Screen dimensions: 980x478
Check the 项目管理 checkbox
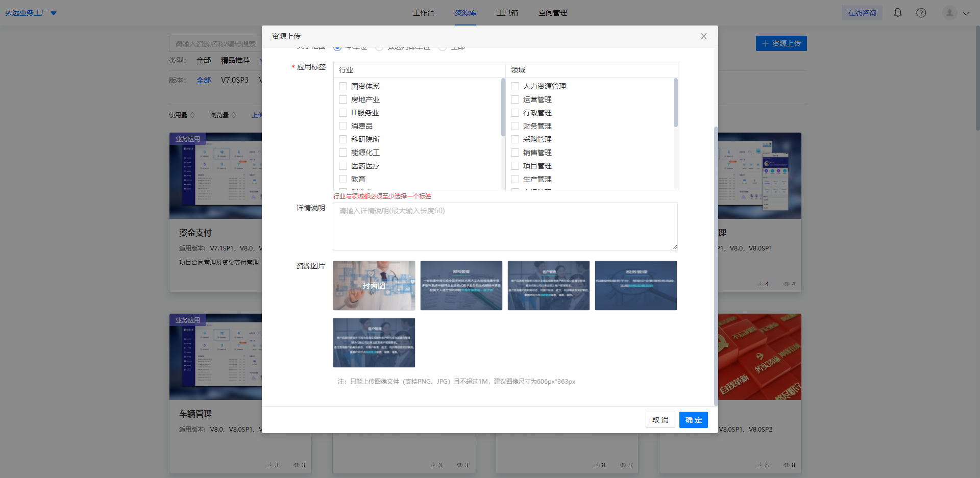[x=515, y=166]
